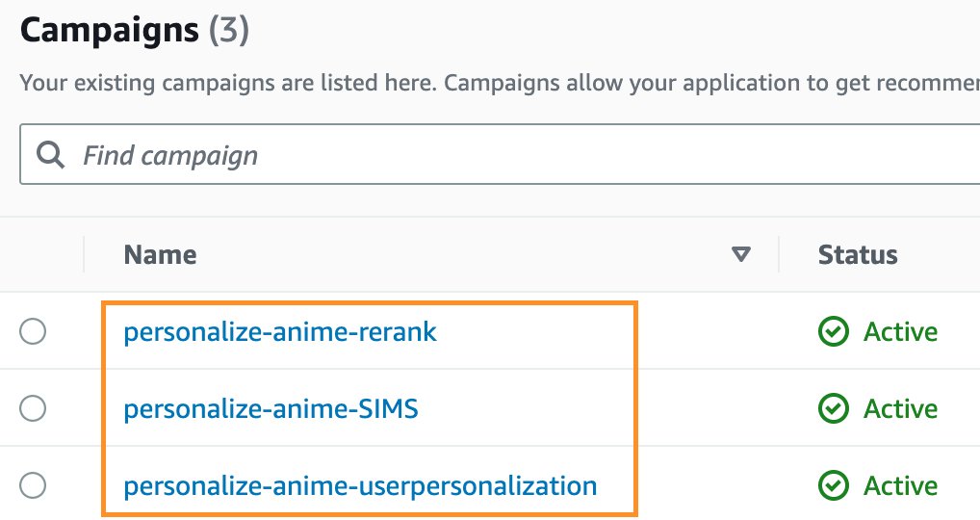Focus the Find campaign search field
The height and width of the screenshot is (520, 980).
(500, 154)
